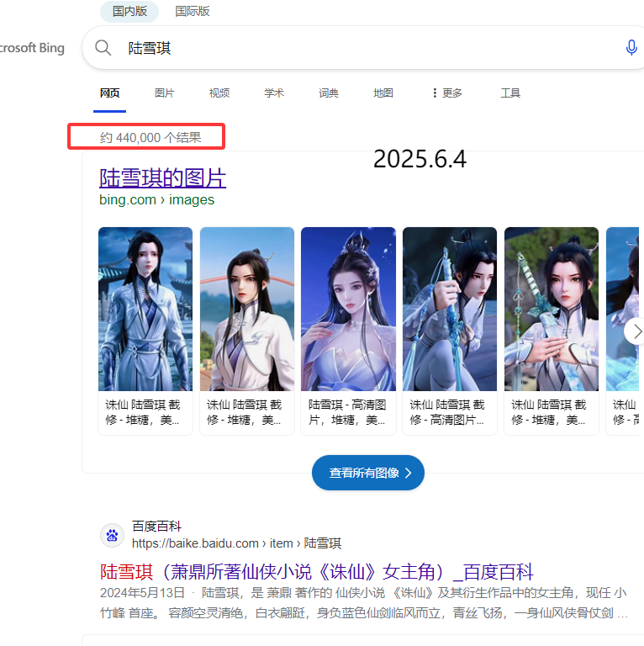
Task: Open the 学术 tab
Action: pos(274,93)
